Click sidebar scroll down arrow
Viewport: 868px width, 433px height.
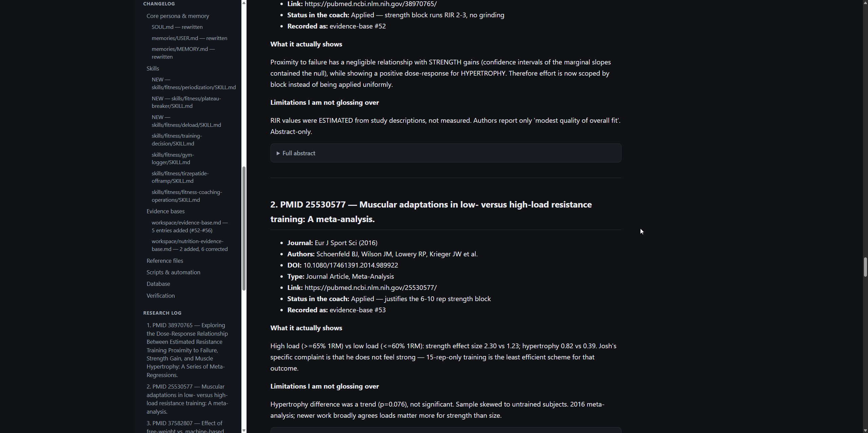point(244,430)
